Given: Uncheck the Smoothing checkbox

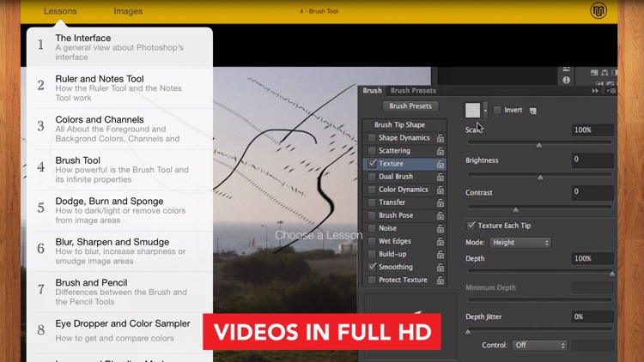Looking at the screenshot, I should tap(372, 267).
